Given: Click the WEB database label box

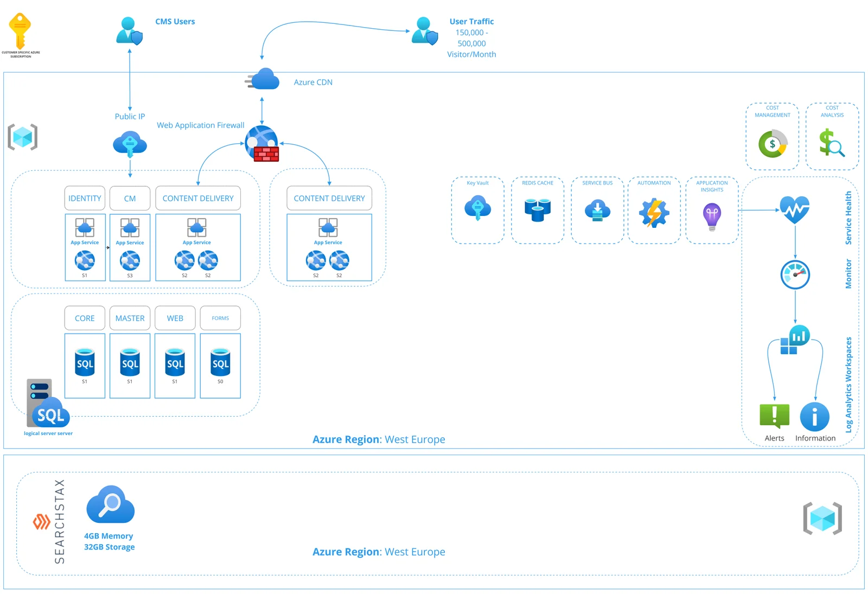Looking at the screenshot, I should pyautogui.click(x=175, y=318).
